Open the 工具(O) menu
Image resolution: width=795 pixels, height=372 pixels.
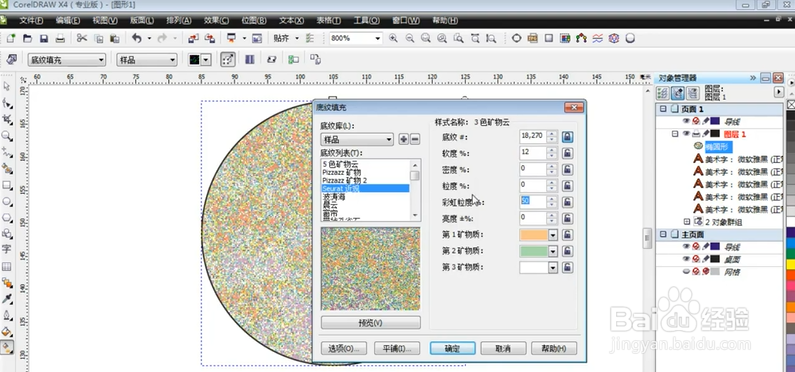pos(366,21)
